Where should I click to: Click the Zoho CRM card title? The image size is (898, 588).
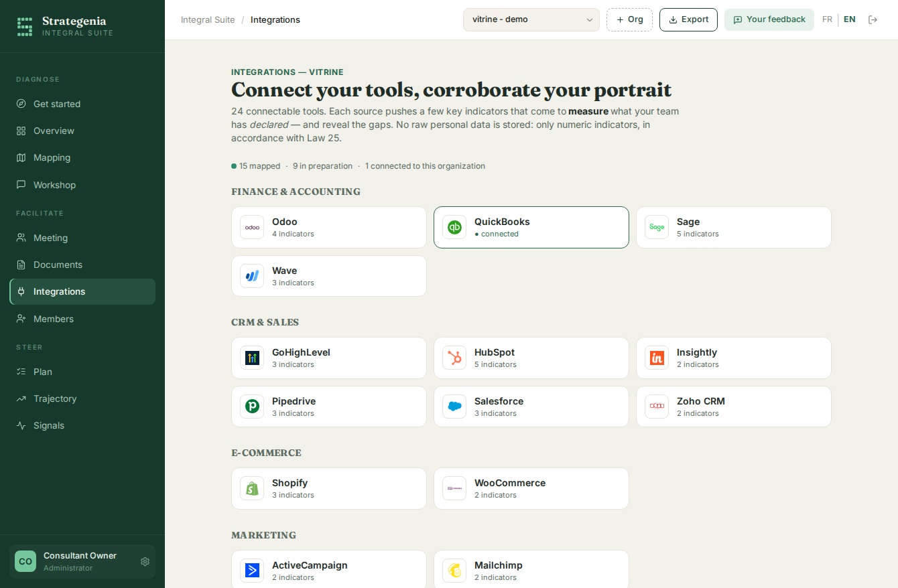tap(701, 401)
